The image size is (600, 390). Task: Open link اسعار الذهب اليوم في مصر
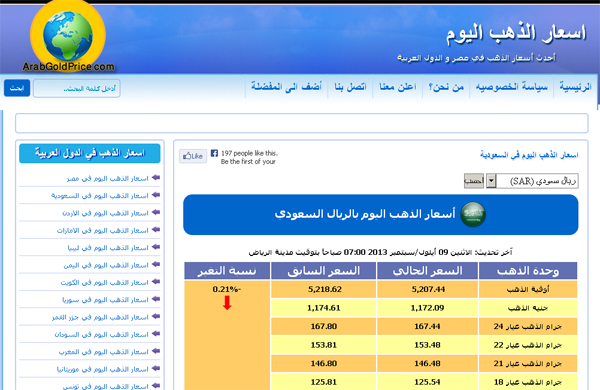point(108,179)
